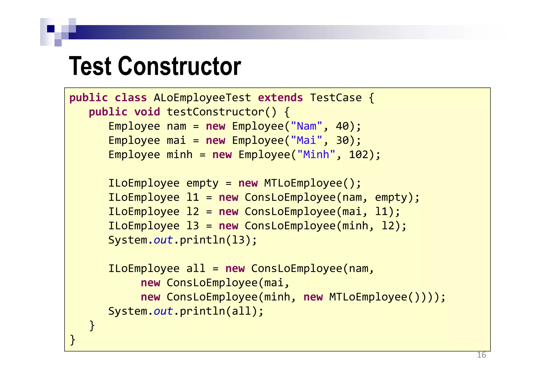This screenshot has width=555, height=392.
Task: Click the line creating Employee minh
Action: [244, 155]
